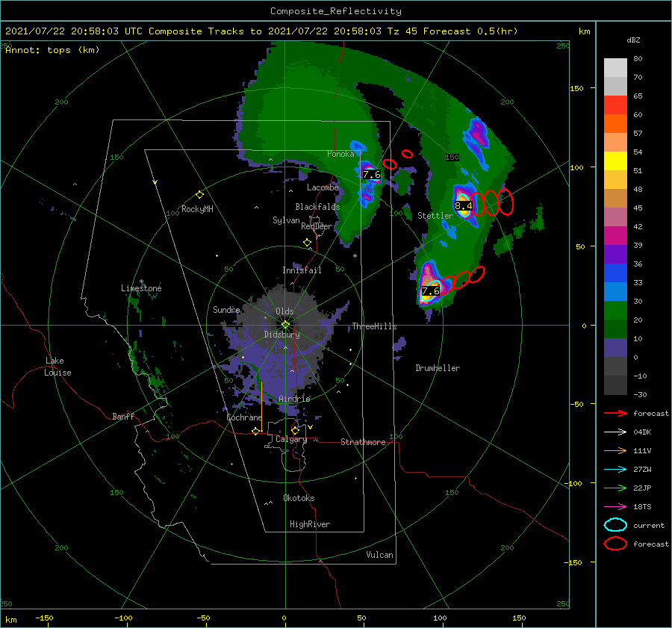This screenshot has height=628, width=672.
Task: Click the dBZ legend heading
Action: (x=633, y=40)
